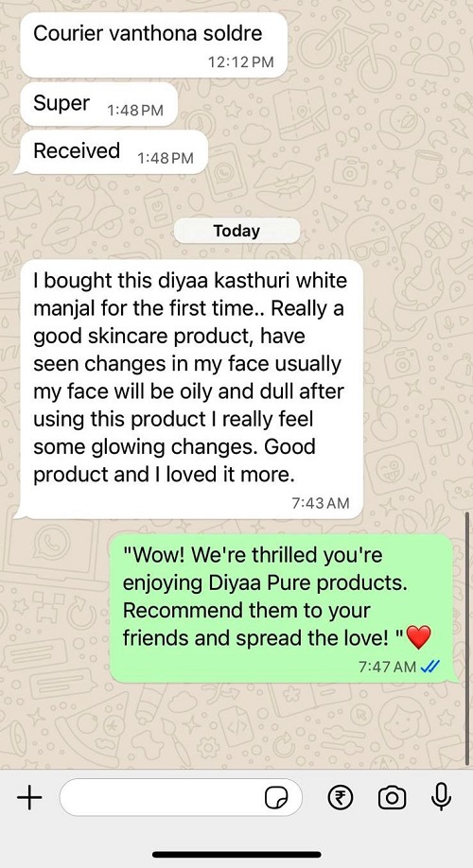473x868 pixels.
Task: Tap the blue double-check read receipt
Action: pos(429,667)
